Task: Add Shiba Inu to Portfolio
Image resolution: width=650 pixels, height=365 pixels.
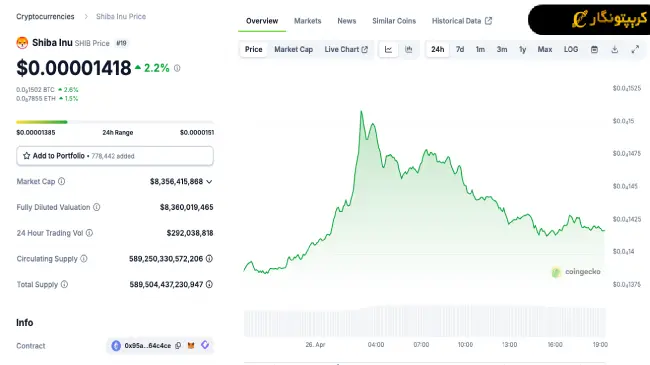Action: point(115,156)
